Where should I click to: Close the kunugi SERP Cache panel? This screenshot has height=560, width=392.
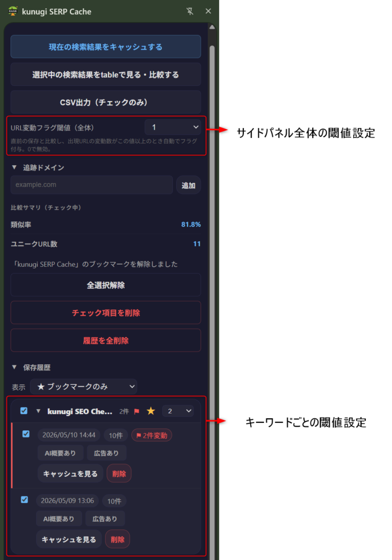208,11
